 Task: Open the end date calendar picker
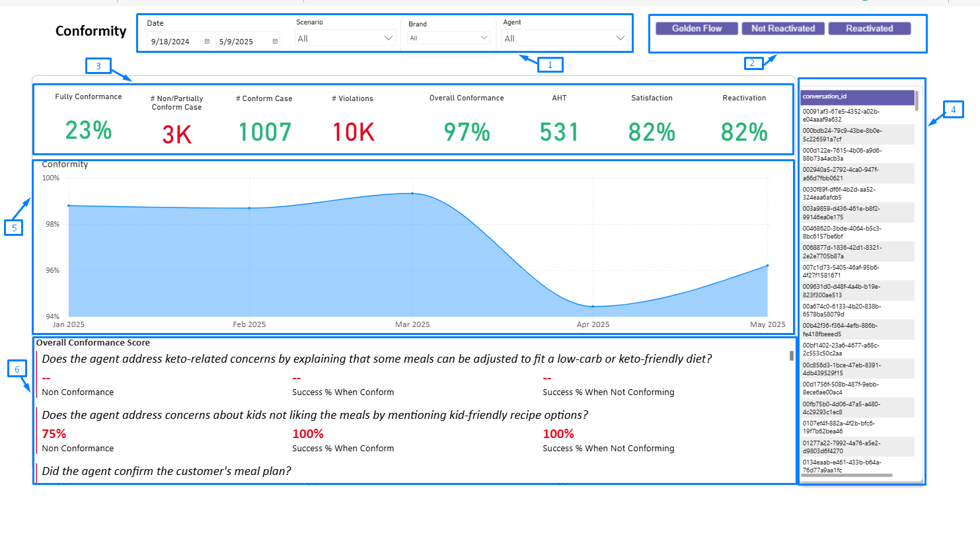[x=275, y=40]
